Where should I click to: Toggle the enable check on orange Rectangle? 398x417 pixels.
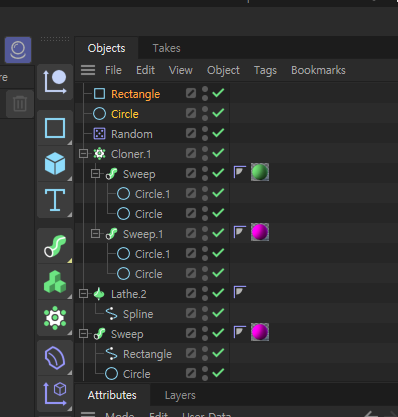pyautogui.click(x=218, y=93)
